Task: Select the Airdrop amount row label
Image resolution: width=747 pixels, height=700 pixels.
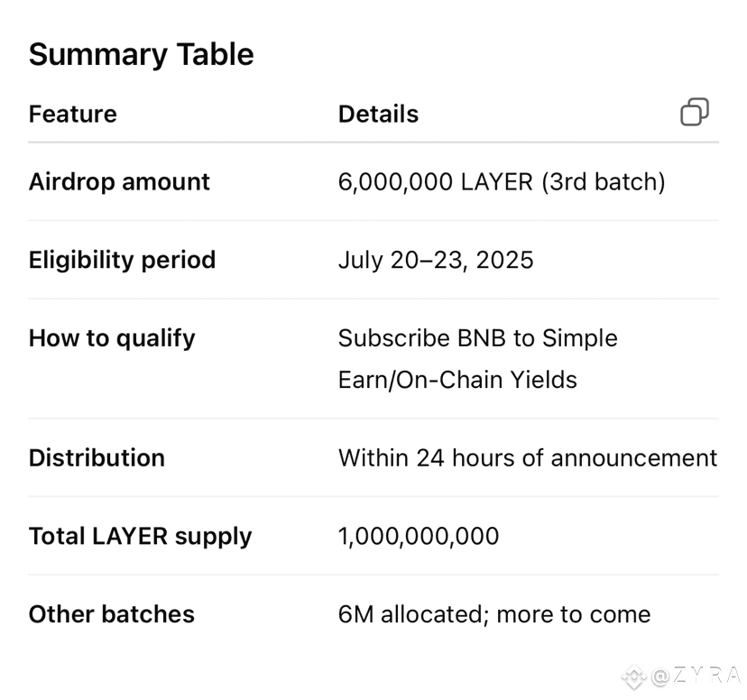Action: (119, 182)
